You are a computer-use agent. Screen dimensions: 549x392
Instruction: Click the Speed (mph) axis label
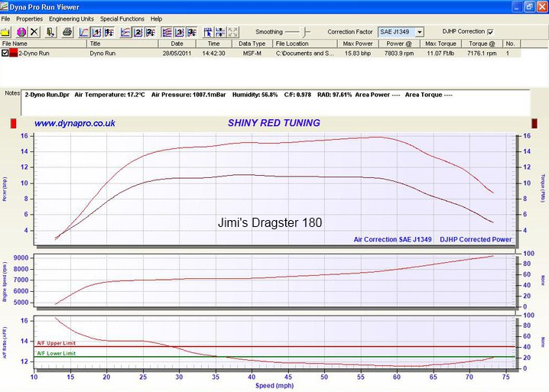click(274, 385)
